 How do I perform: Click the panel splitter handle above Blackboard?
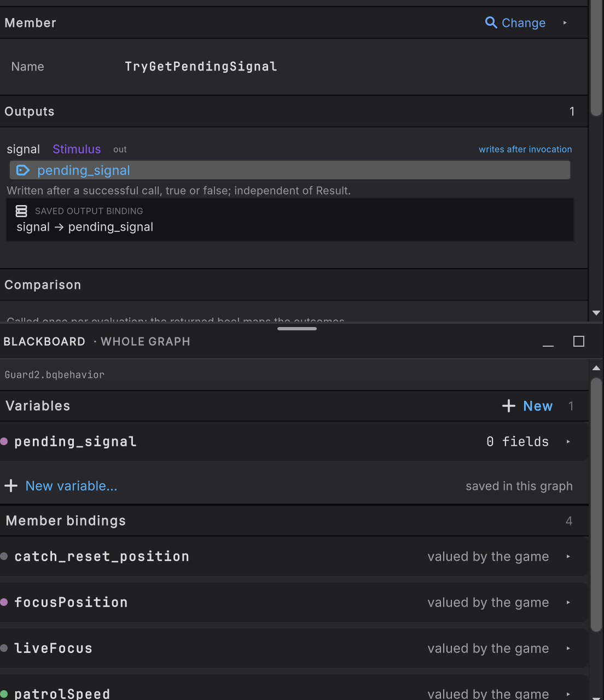[x=297, y=329]
